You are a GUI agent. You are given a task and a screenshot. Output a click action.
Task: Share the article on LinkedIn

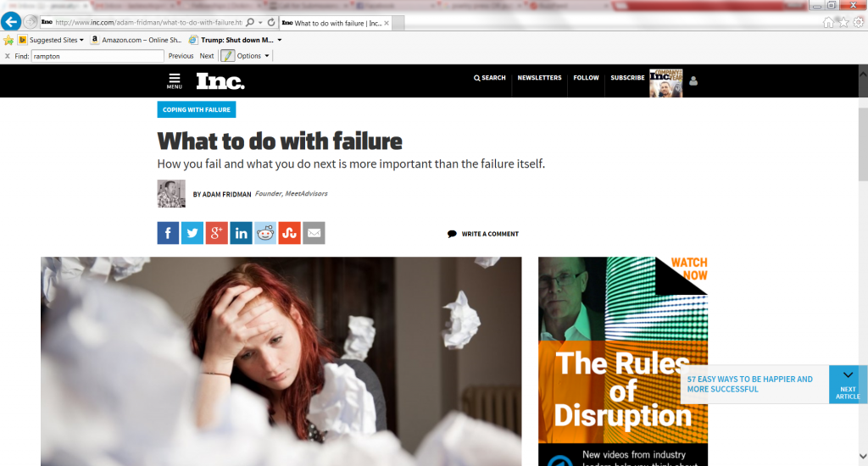point(241,233)
